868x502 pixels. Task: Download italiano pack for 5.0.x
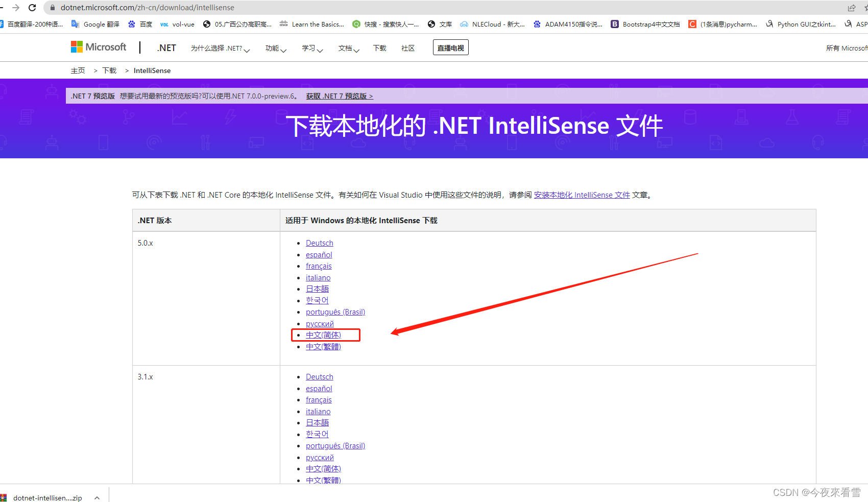(x=318, y=278)
